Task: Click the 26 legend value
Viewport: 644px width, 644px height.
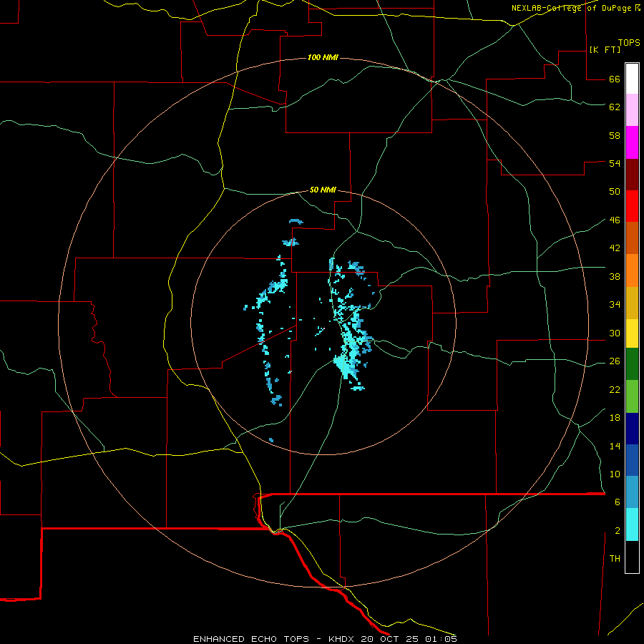Action: pos(615,361)
